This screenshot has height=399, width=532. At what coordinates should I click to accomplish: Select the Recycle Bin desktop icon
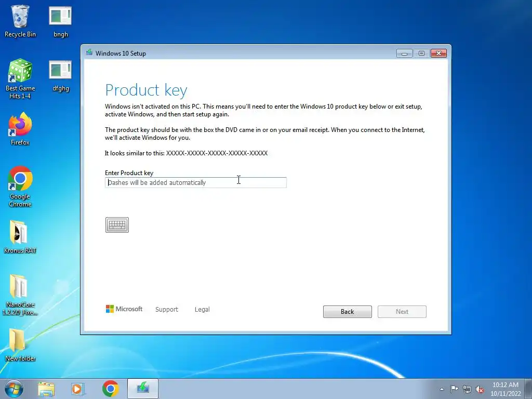click(20, 21)
